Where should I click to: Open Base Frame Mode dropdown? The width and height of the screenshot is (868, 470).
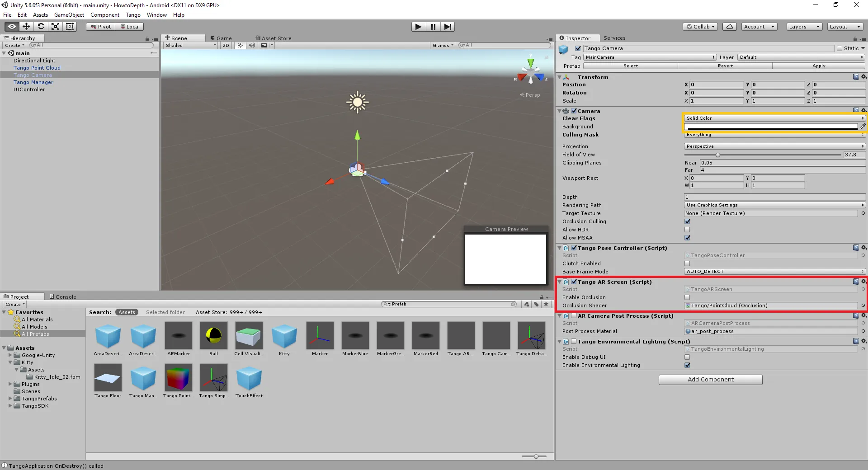(x=775, y=272)
